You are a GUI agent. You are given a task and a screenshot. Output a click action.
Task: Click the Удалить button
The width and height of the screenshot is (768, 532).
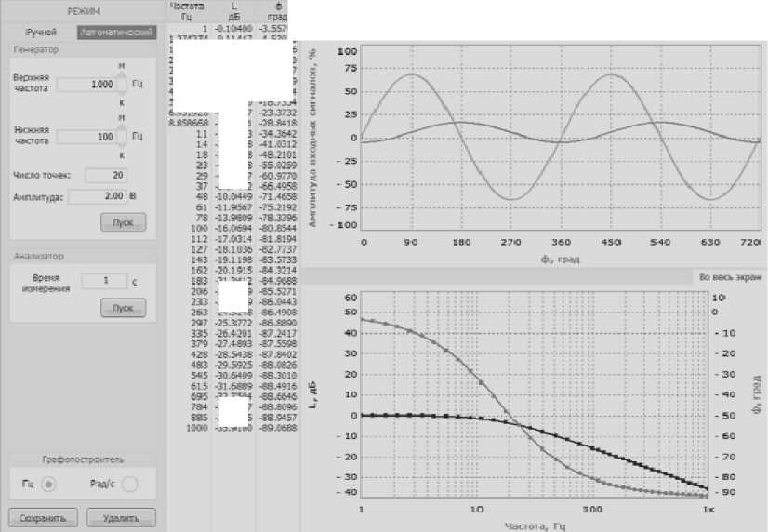120,518
